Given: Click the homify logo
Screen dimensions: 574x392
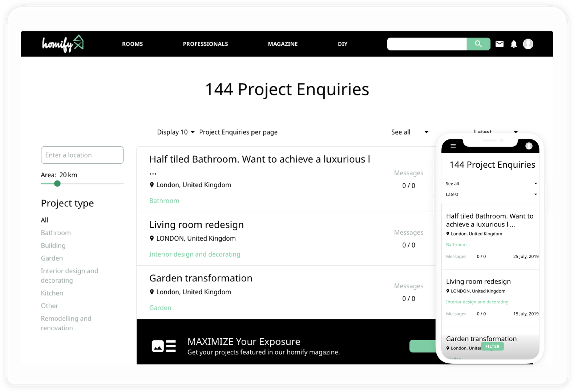Looking at the screenshot, I should pos(62,44).
